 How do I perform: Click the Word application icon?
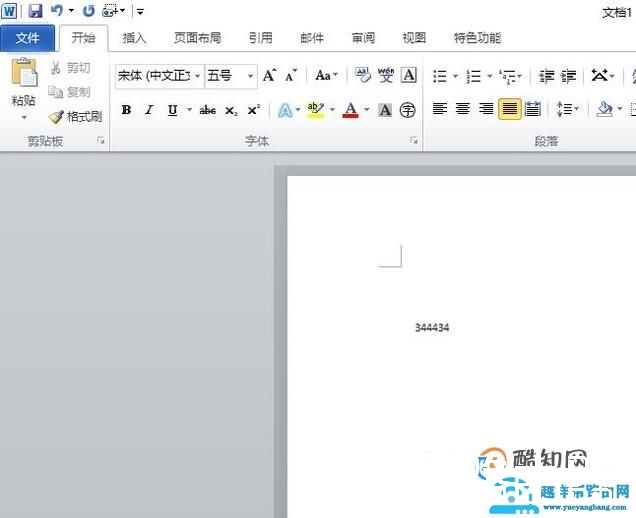click(9, 11)
